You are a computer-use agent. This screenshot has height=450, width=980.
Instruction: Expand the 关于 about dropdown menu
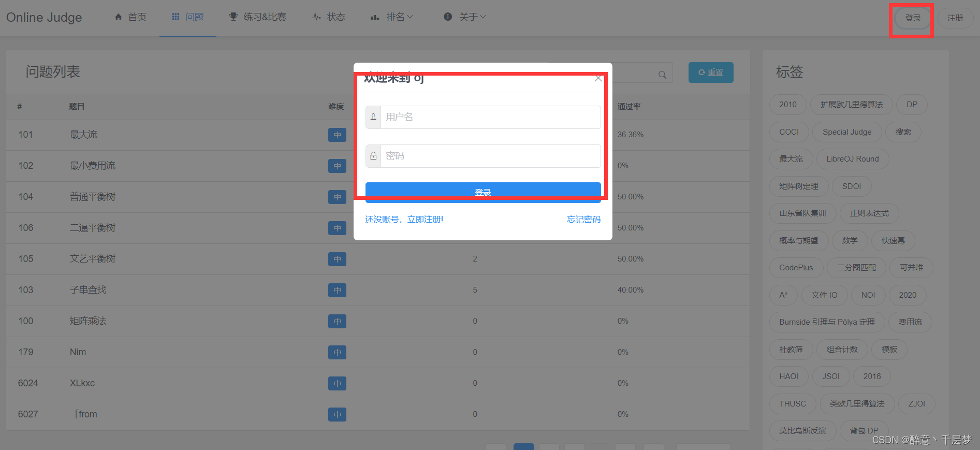465,17
